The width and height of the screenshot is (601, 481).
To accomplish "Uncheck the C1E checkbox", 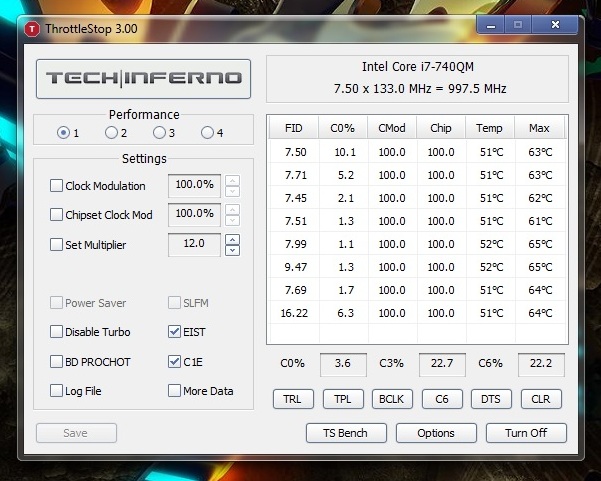I will [174, 361].
